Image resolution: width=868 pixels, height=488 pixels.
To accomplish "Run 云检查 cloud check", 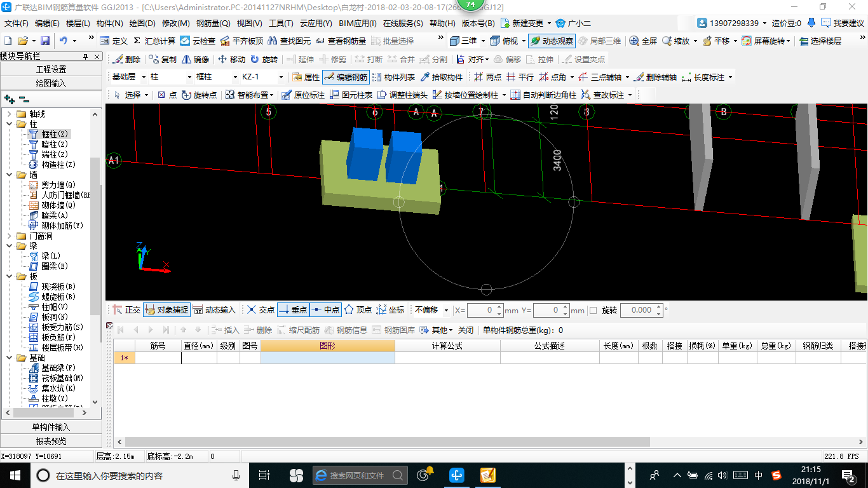I will (x=198, y=41).
